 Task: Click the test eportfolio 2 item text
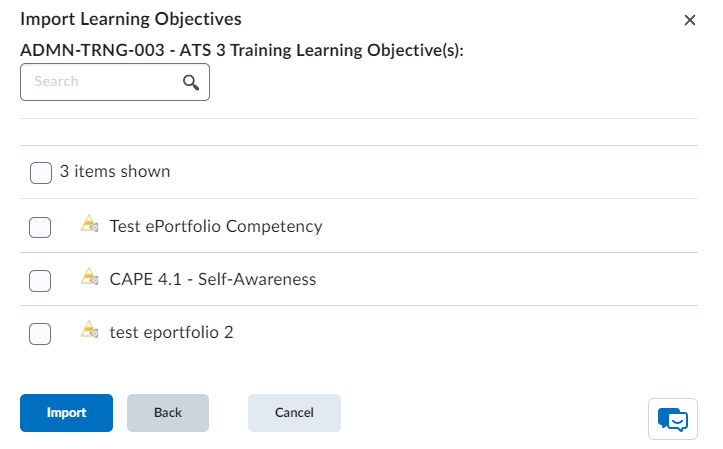(171, 332)
